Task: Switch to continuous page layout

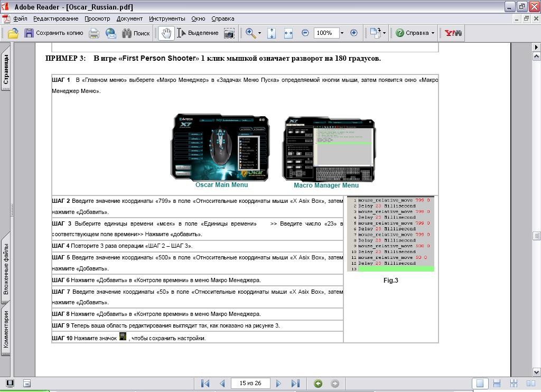Action: 497,384
